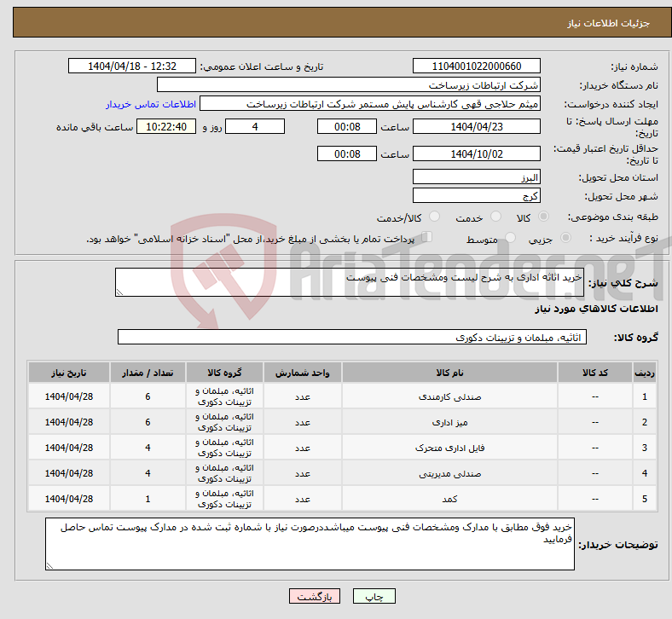Click the شماره نیاز number field

(476, 66)
